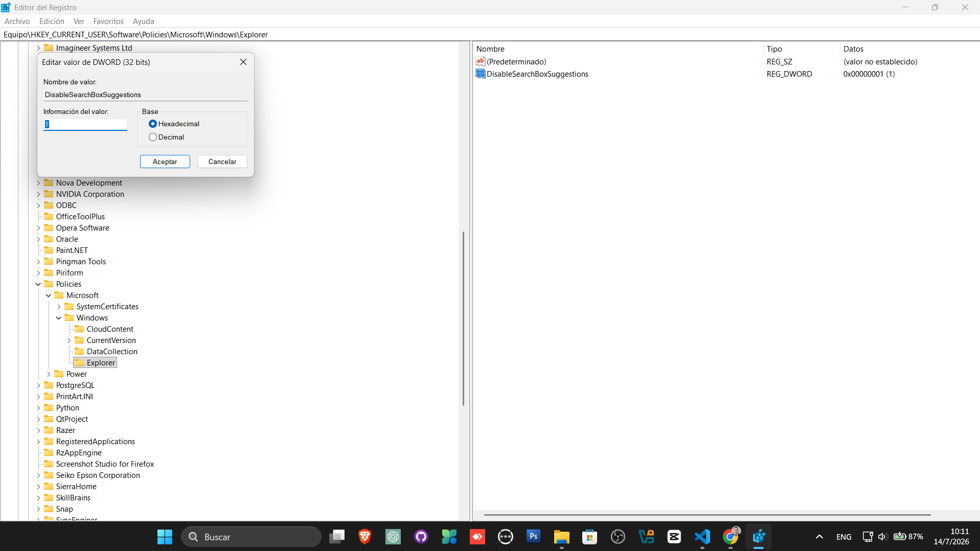Viewport: 980px width, 551px height.
Task: Click the Nombre de valor field
Action: coord(145,95)
